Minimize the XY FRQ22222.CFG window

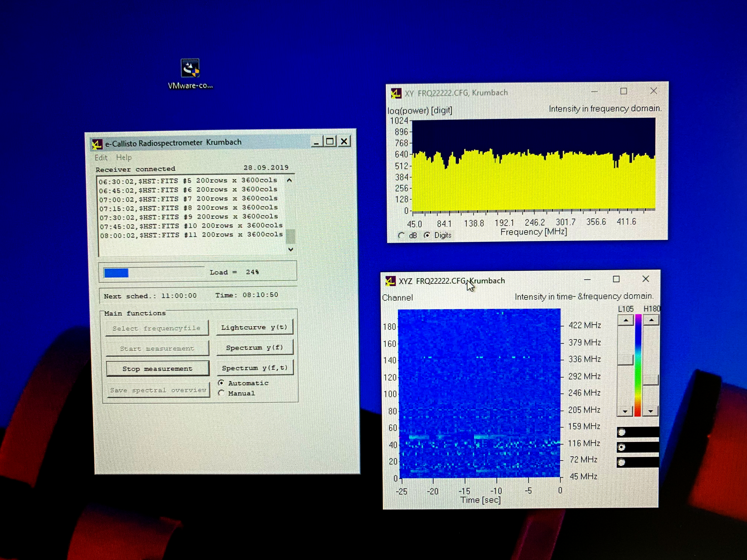click(x=595, y=92)
